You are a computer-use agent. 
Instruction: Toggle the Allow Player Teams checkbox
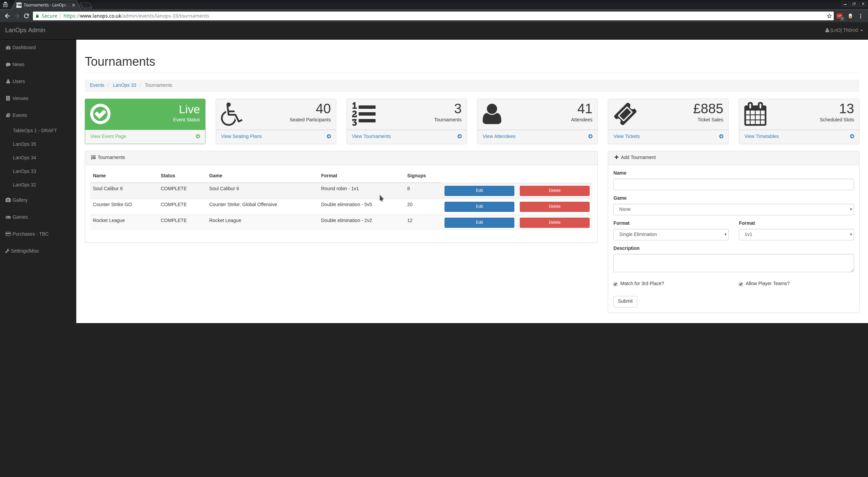tap(741, 284)
